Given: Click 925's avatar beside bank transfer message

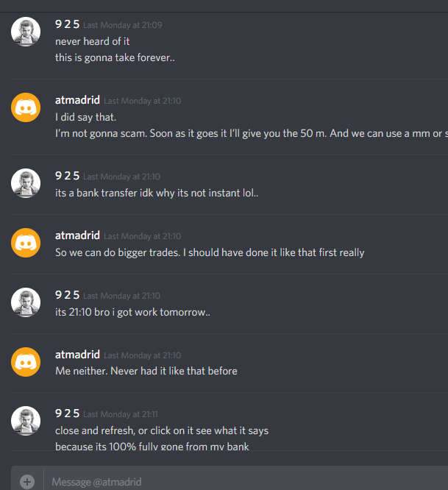Looking at the screenshot, I should point(26,183).
